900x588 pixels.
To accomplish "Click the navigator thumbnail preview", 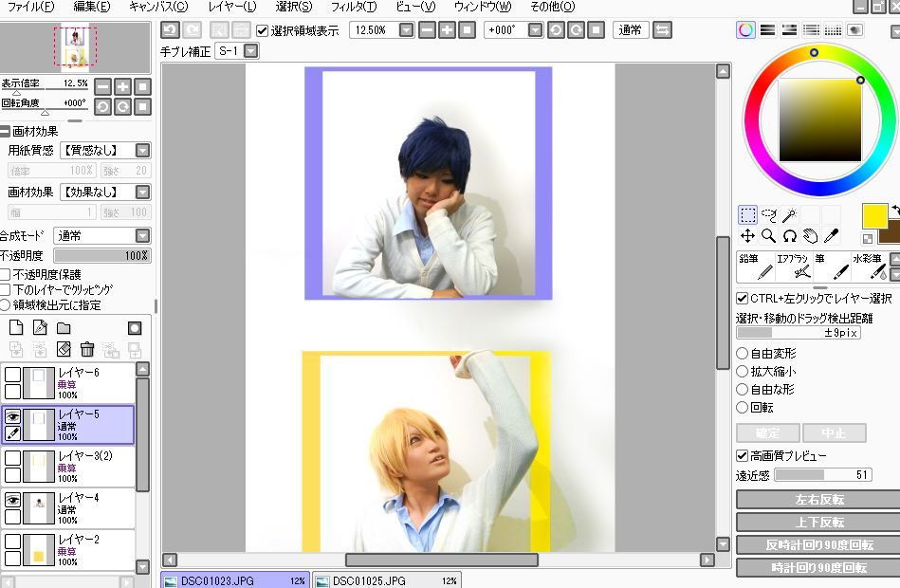I will 75,47.
